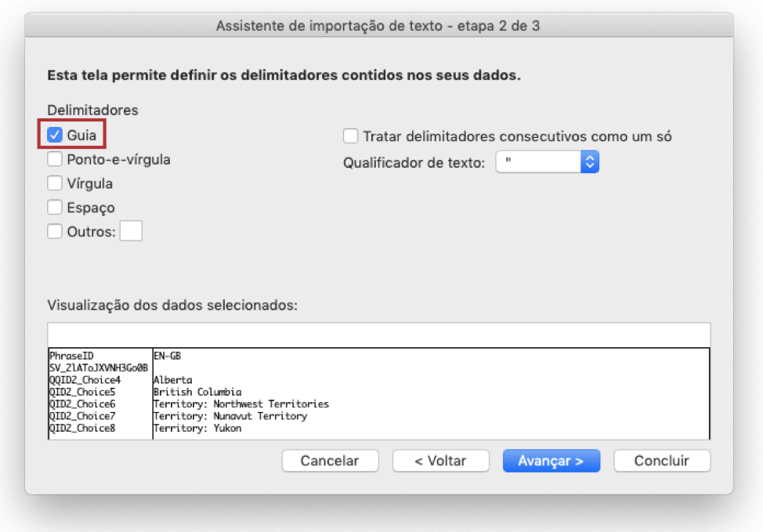Click the Outros custom delimiter text field
The width and height of the screenshot is (763, 532).
[131, 231]
